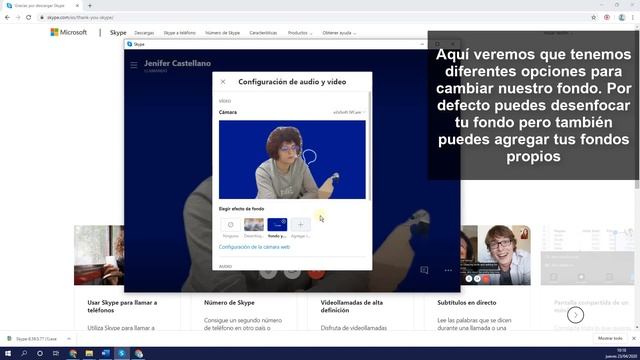Image resolution: width=640 pixels, height=360 pixels.
Task: Open the Chrome three-dot menu
Action: [633, 18]
